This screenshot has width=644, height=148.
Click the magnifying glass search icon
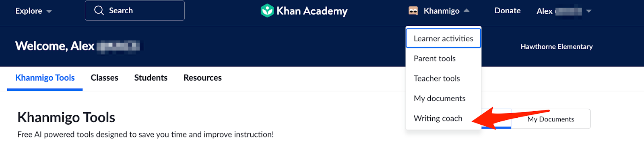point(99,10)
